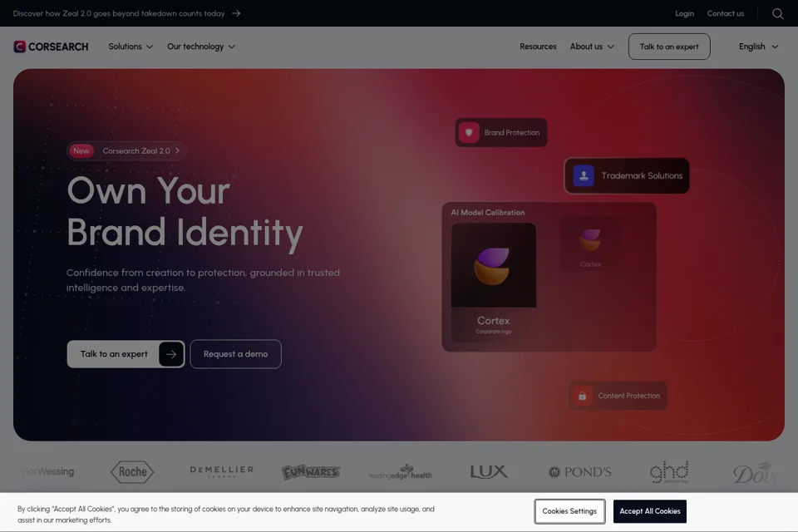Click the ghd logo

click(x=669, y=472)
